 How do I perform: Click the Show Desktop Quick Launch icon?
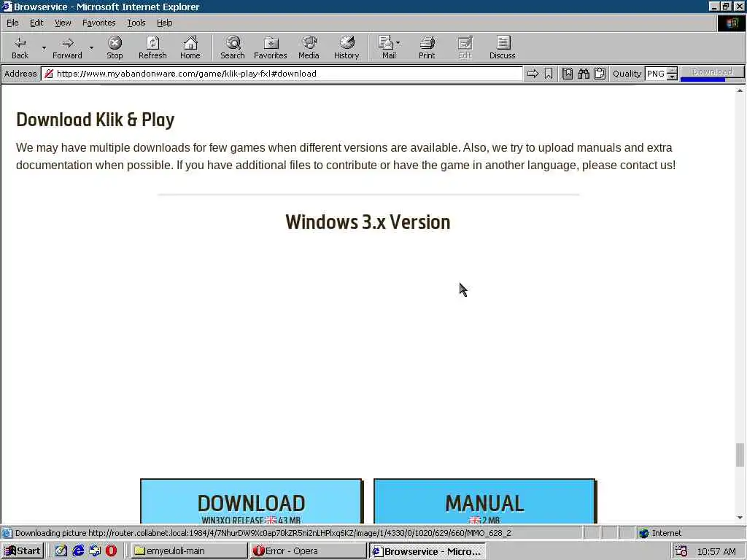[61, 551]
